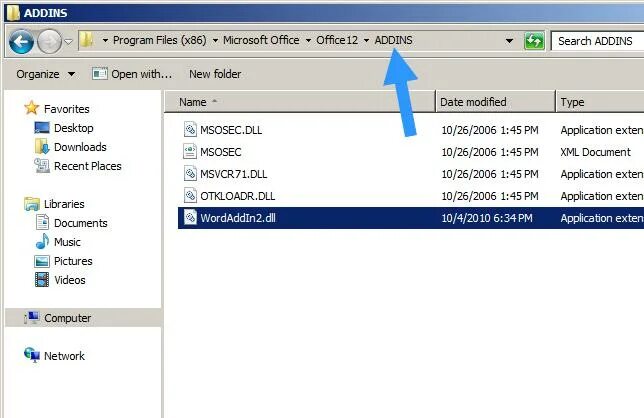Viewport: 644px width, 418px height.
Task: Click the ADDINS breadcrumb segment
Action: pyautogui.click(x=393, y=40)
